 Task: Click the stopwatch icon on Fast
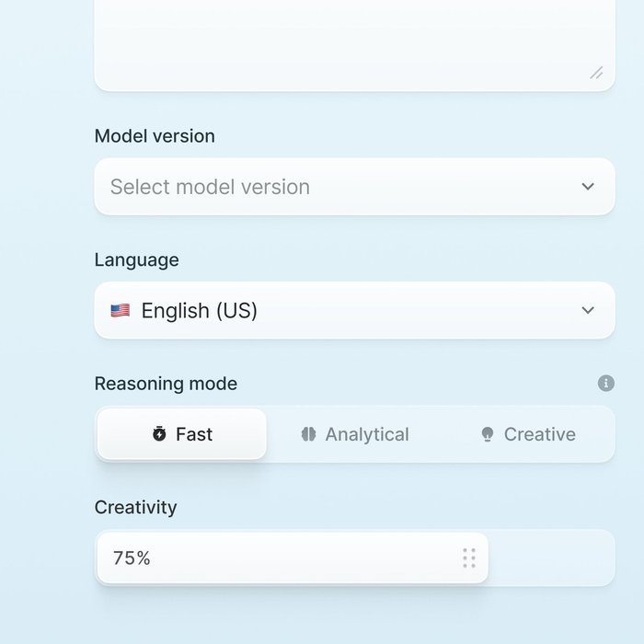pyautogui.click(x=159, y=434)
